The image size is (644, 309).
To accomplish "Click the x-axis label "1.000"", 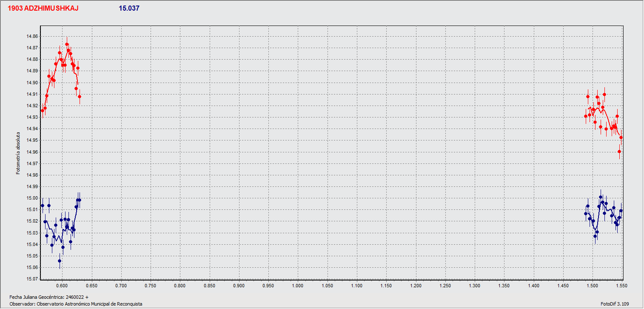I will click(298, 285).
